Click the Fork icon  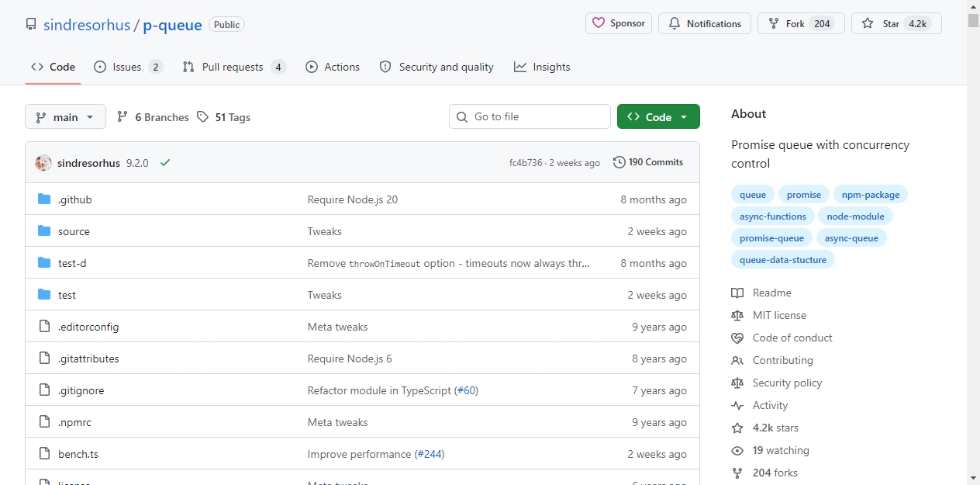[774, 23]
